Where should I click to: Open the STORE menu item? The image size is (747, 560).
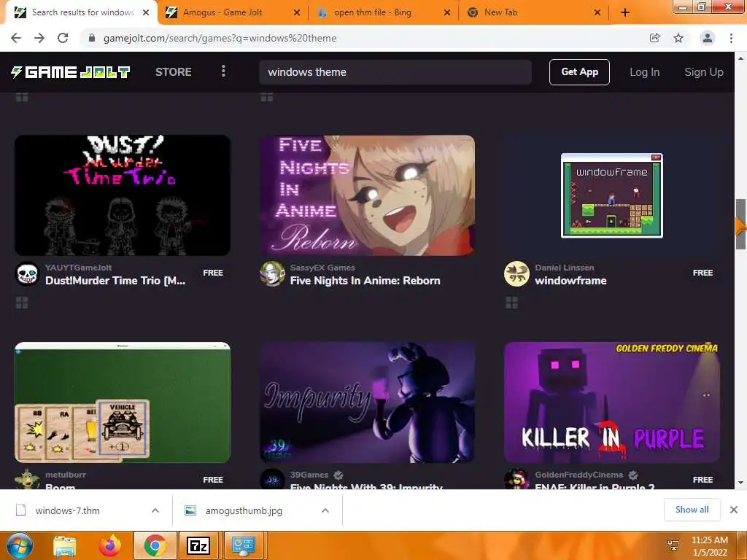(x=174, y=72)
